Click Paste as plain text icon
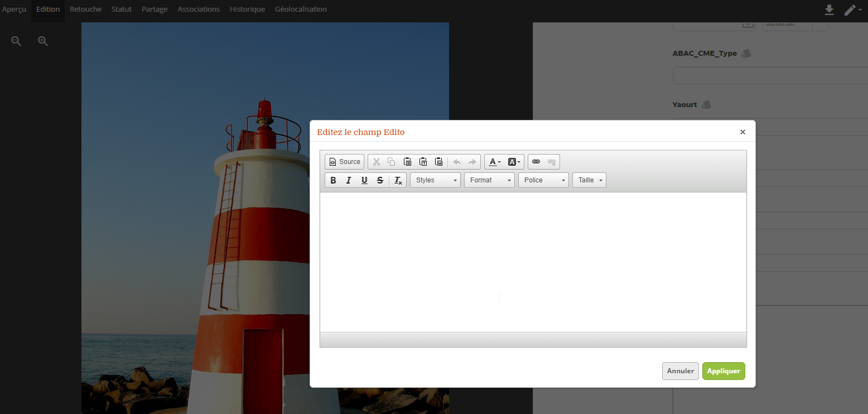This screenshot has height=414, width=868. [423, 162]
